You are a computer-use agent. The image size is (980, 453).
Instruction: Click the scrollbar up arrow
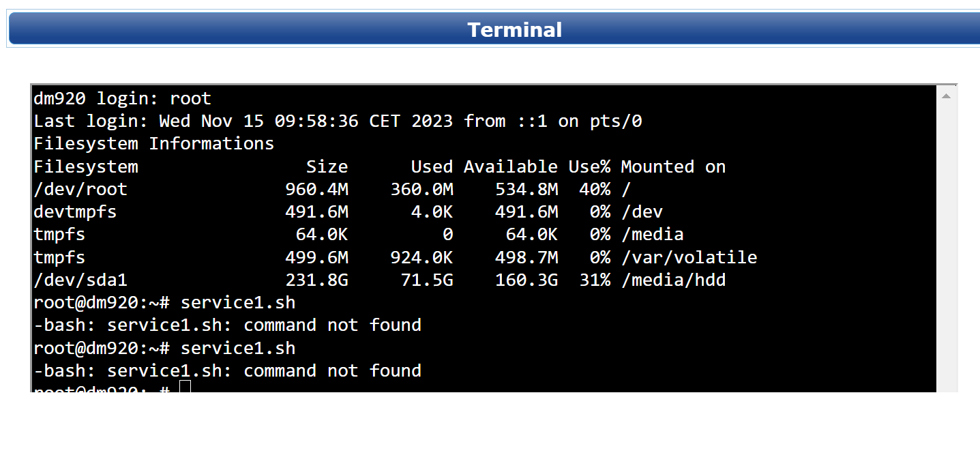pos(946,96)
